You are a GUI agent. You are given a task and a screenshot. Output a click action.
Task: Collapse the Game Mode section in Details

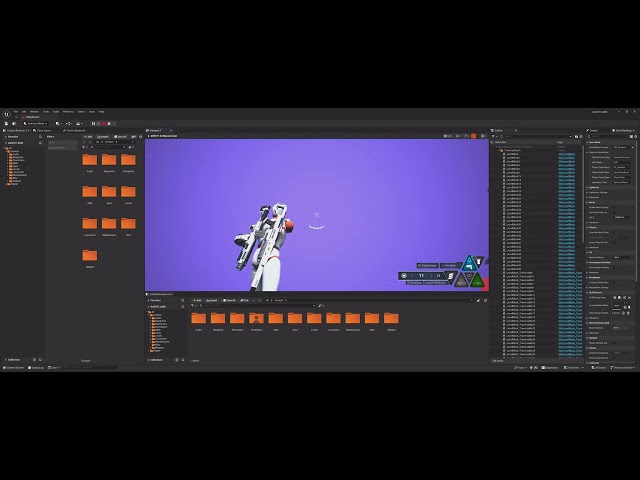(x=587, y=142)
